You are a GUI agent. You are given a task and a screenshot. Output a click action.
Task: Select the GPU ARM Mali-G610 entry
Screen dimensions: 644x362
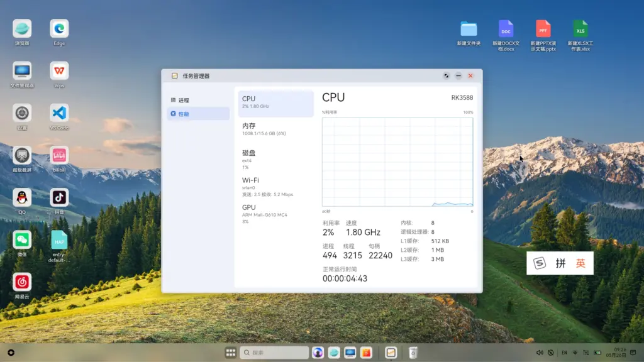[x=275, y=214]
